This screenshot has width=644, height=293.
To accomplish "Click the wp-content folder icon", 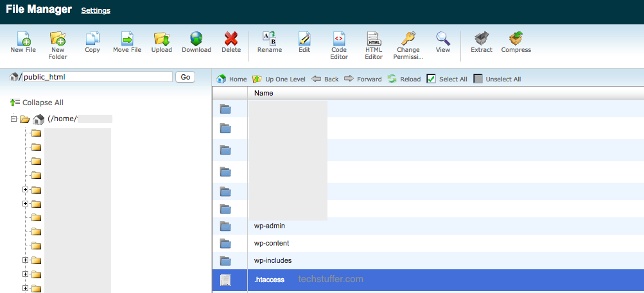I will coord(225,244).
